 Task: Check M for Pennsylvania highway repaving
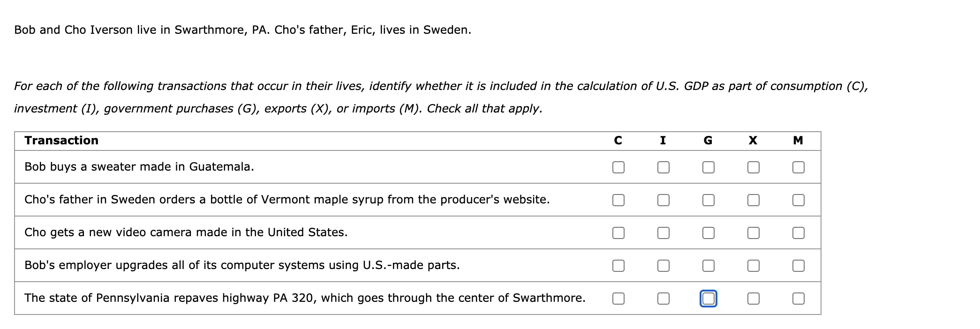(x=798, y=299)
